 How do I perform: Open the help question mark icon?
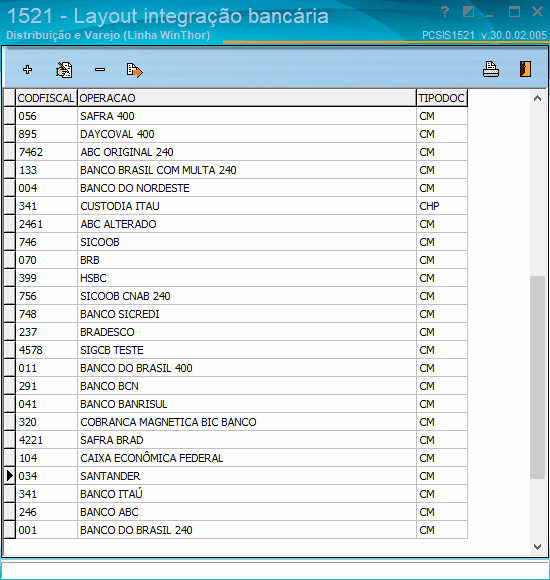[445, 13]
